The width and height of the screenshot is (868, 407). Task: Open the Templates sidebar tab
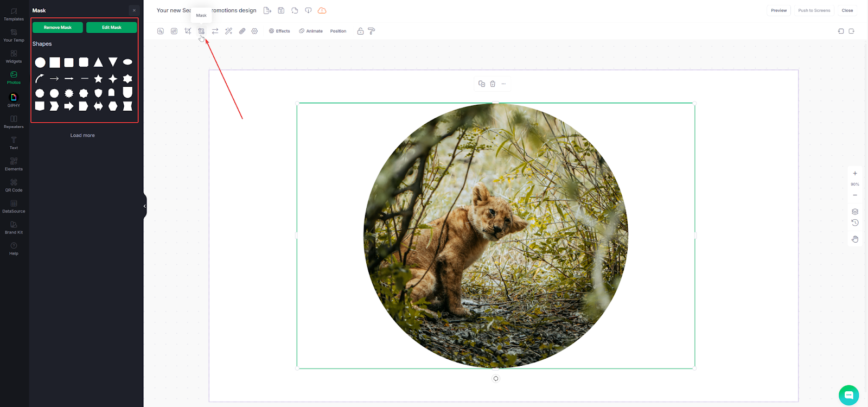pos(14,14)
